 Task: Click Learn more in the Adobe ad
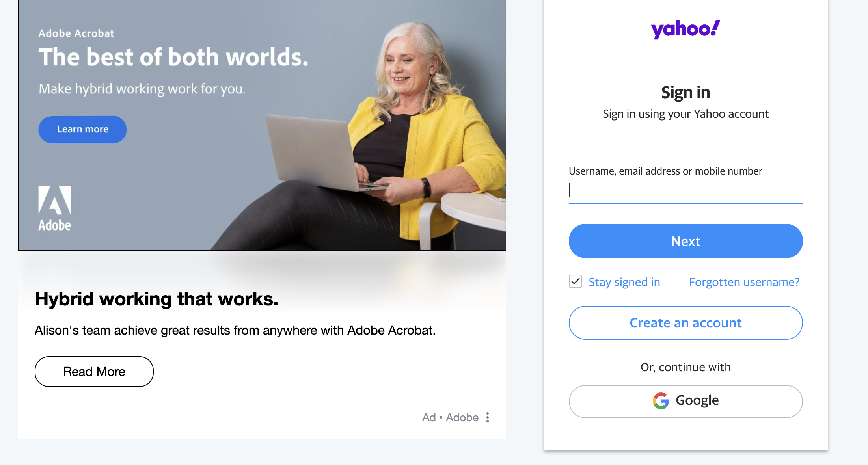click(82, 129)
